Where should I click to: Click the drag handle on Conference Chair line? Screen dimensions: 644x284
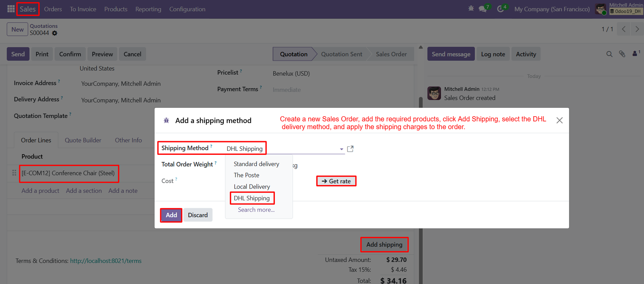14,173
